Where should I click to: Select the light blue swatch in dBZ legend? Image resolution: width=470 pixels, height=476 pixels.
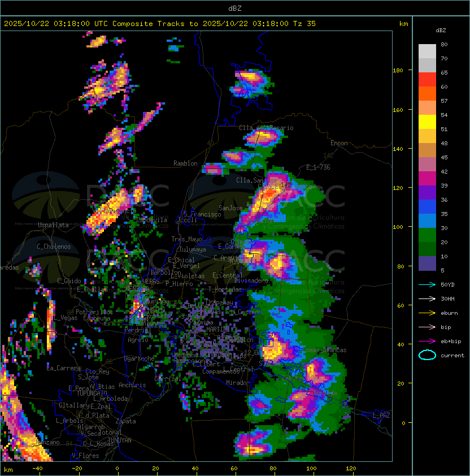(x=427, y=220)
